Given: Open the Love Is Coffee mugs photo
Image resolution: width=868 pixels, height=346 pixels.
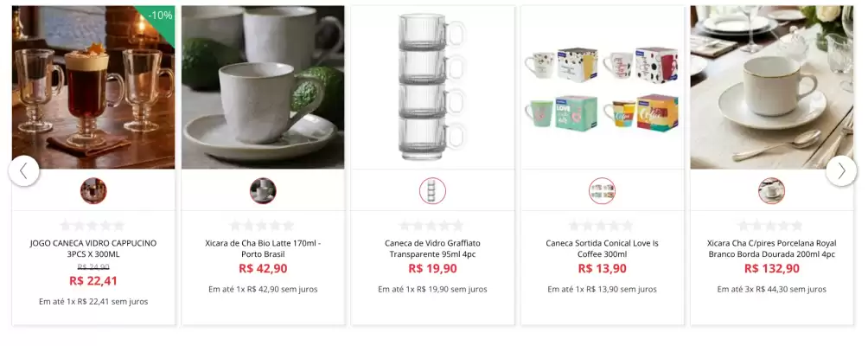Looking at the screenshot, I should point(602,86).
